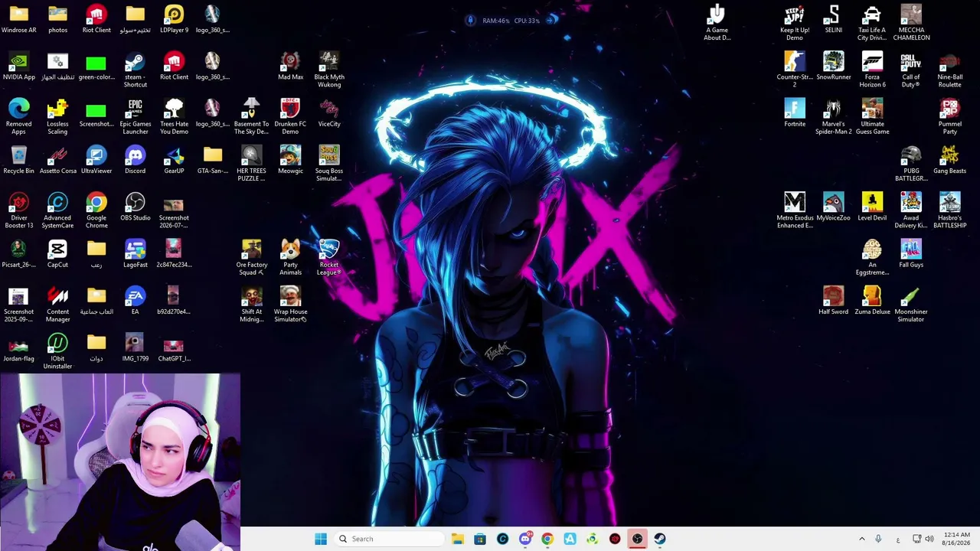Select the MECCHA CHAMELEON shortcut
The image size is (980, 551).
click(x=911, y=24)
